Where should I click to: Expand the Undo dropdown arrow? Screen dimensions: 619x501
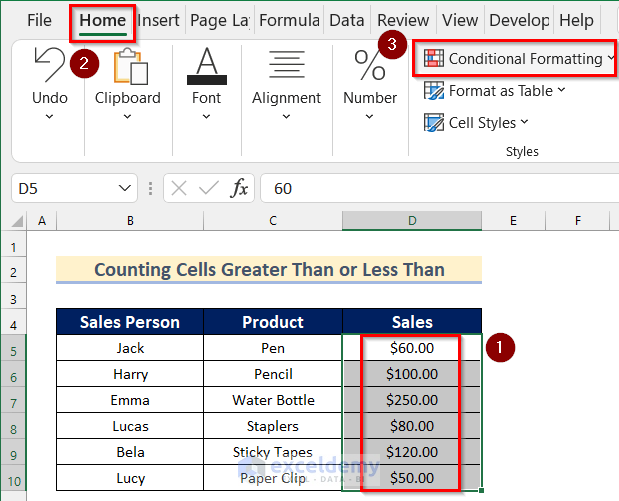coord(49,117)
